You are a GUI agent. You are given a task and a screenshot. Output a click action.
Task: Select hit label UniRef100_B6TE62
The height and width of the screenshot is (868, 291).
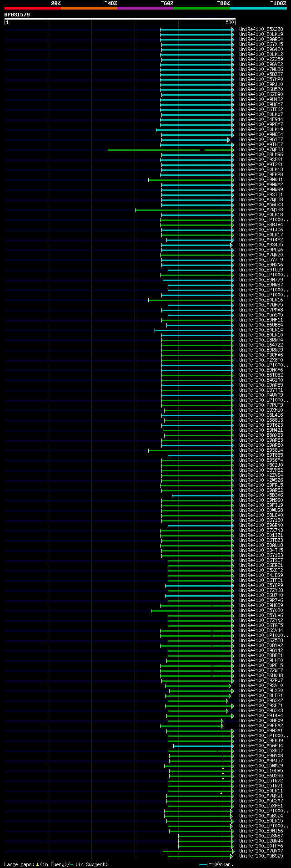click(261, 109)
